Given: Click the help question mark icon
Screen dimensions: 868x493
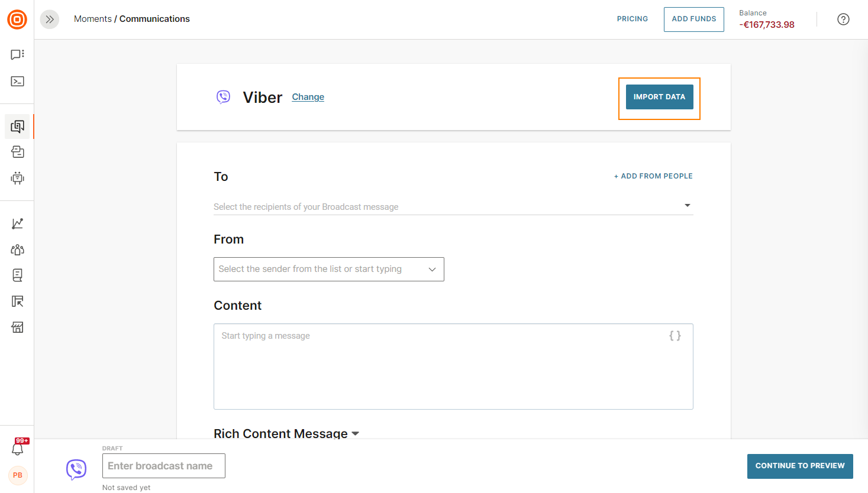Looking at the screenshot, I should (843, 20).
